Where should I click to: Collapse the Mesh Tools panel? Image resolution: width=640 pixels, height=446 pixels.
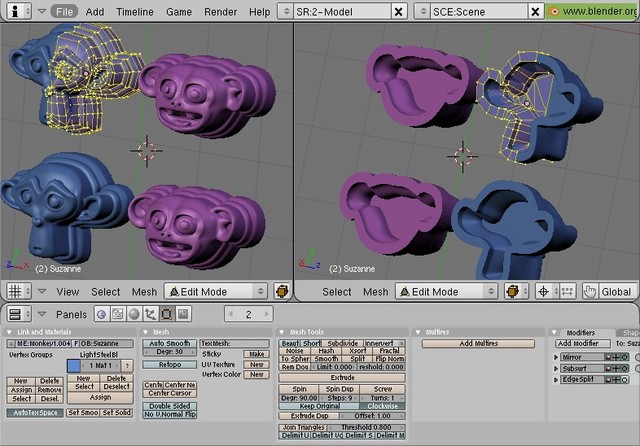[x=282, y=332]
